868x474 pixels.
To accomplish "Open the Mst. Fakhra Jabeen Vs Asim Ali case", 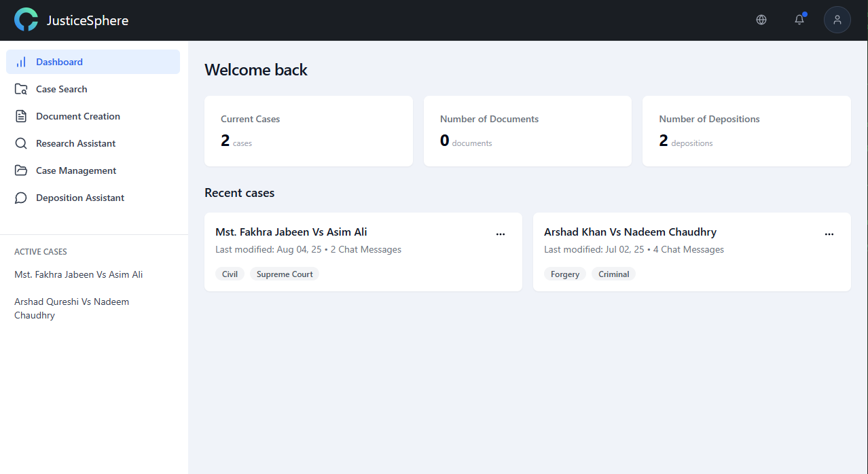I will coord(78,274).
